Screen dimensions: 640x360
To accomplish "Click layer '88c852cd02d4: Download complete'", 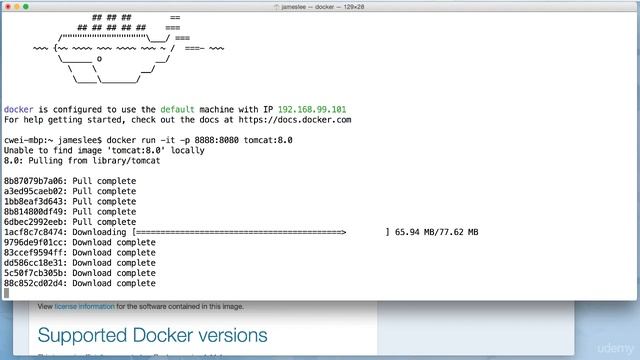I will (80, 283).
